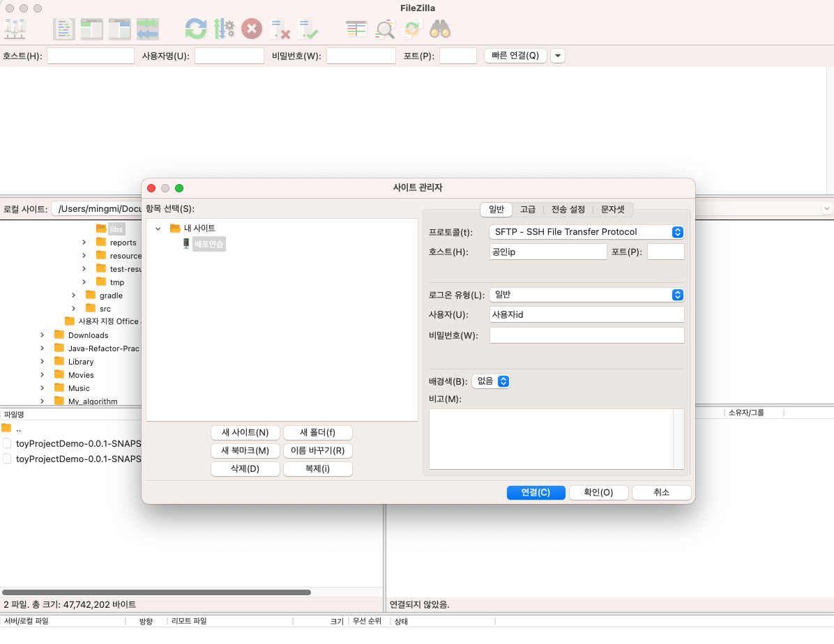Viewport: 834px width, 644px height.
Task: Select first toyProjectDemo-0.0.1-SNAPS file
Action: [x=78, y=443]
